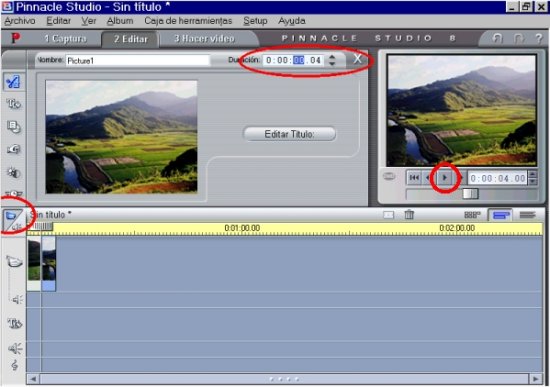Switch to the 2 Editar tab
550x387 pixels.
pyautogui.click(x=130, y=39)
